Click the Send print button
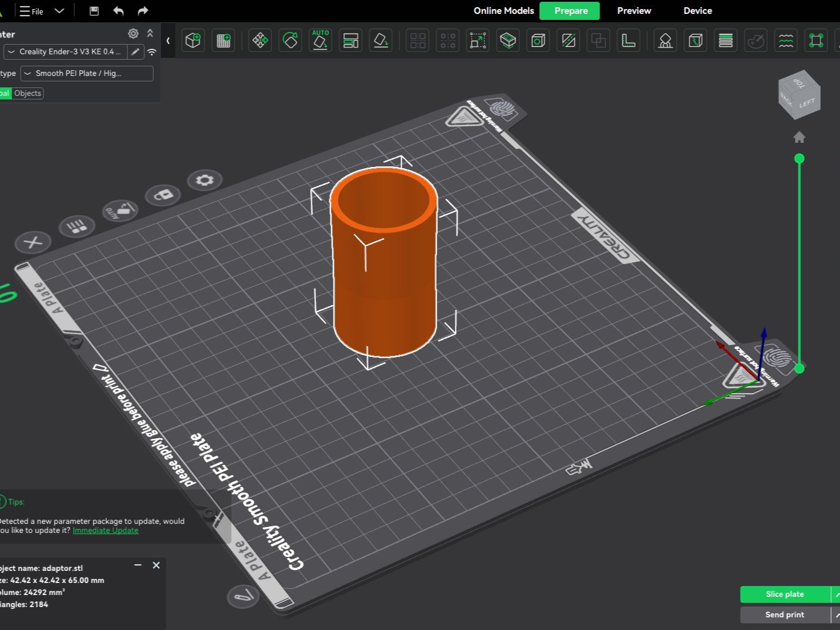The width and height of the screenshot is (840, 630). [x=785, y=615]
